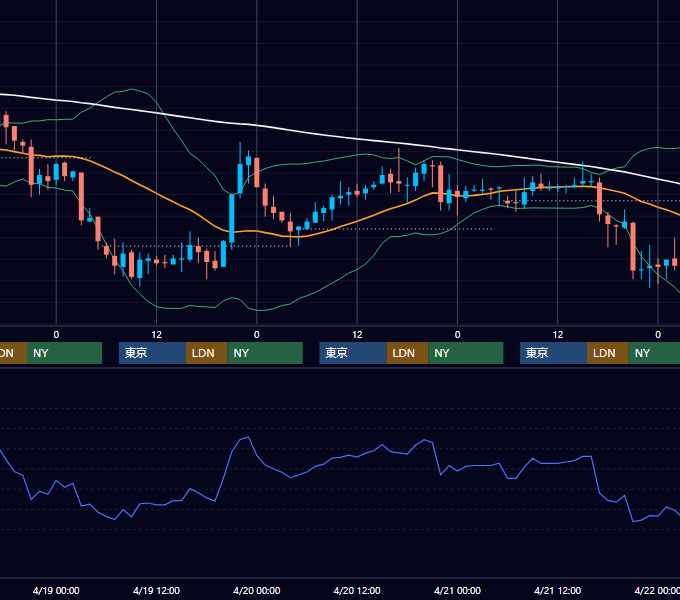The width and height of the screenshot is (680, 600).
Task: Select the LDN session block on 4/21
Action: coord(608,353)
